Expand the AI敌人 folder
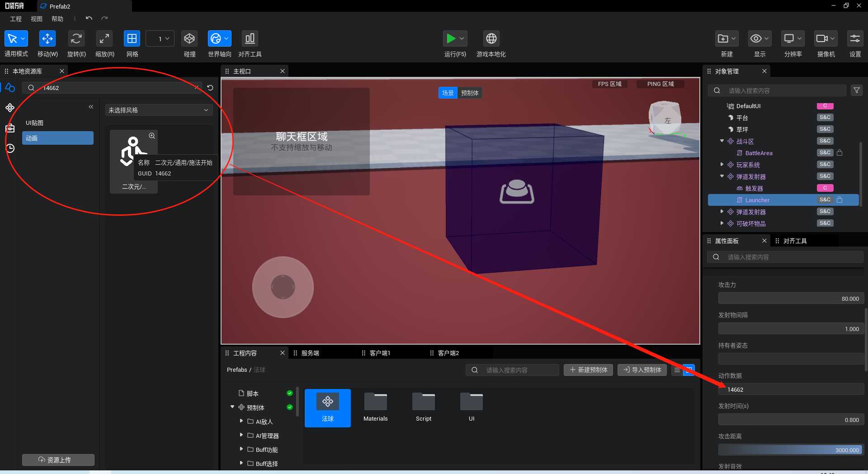Screen dimensions: 868x474 (x=241, y=421)
